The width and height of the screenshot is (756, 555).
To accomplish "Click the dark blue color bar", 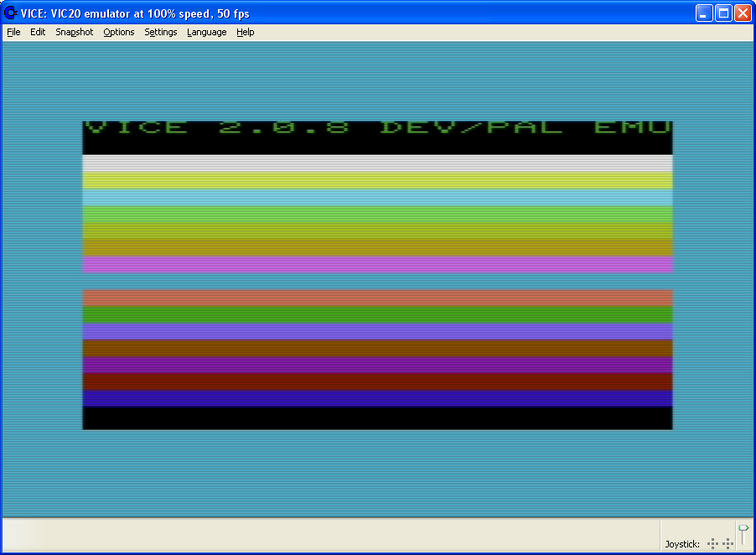I will coord(377,398).
